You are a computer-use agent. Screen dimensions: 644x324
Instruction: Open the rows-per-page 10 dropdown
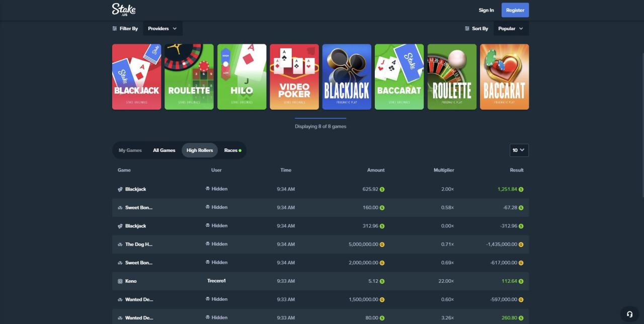coord(519,150)
